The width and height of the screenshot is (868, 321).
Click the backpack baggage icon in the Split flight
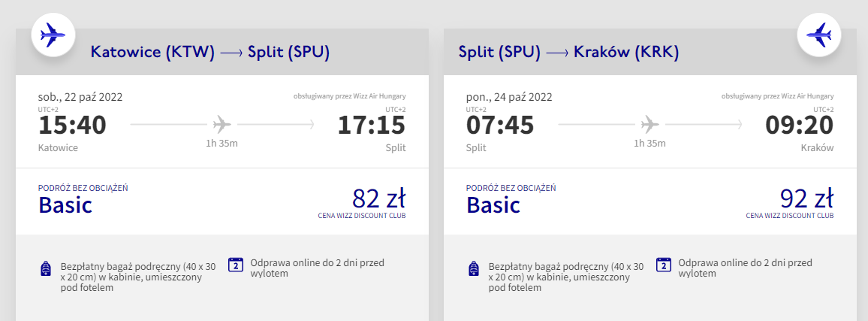475,270
